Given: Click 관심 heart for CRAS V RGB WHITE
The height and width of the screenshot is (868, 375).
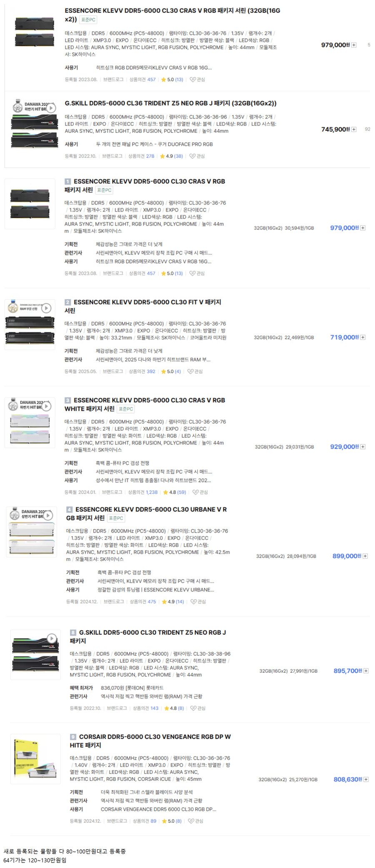Looking at the screenshot, I should [200, 492].
